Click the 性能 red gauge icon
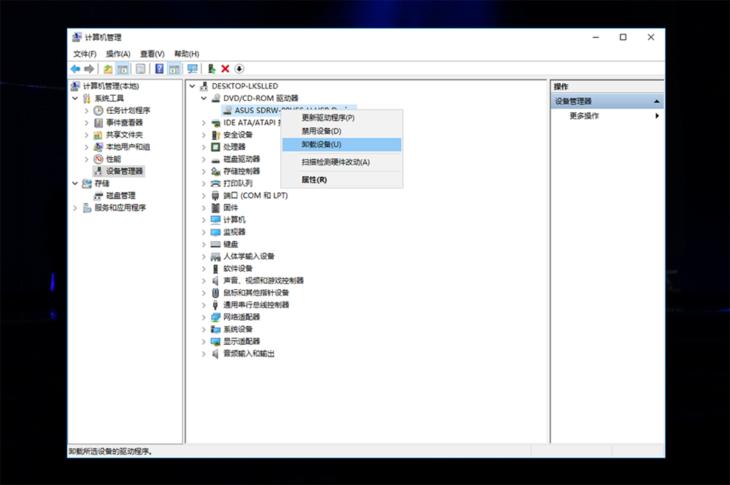This screenshot has width=730, height=485. [98, 159]
